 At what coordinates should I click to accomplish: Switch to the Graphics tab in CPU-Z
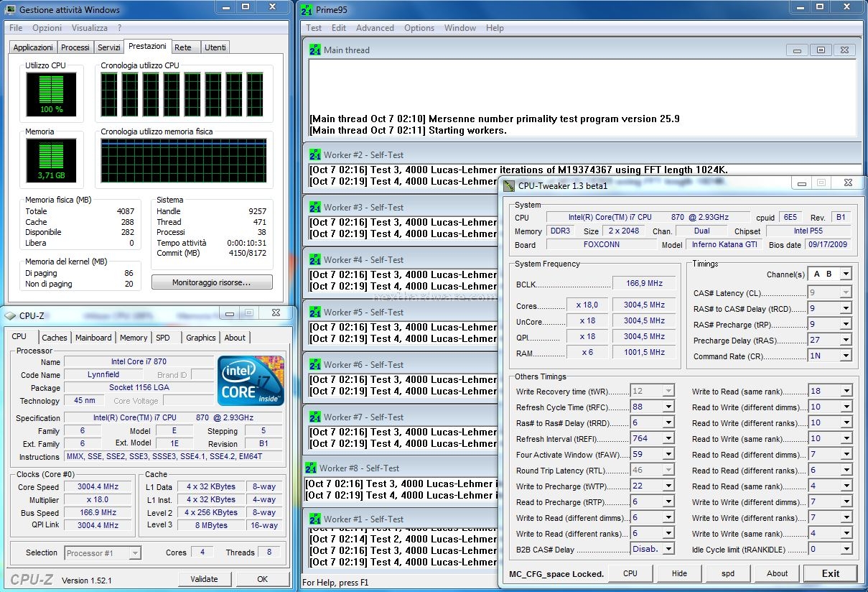(201, 338)
